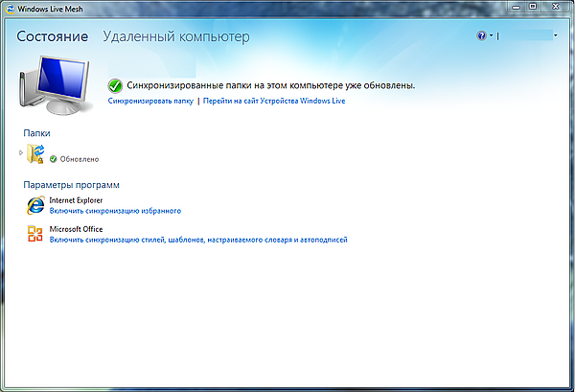Click the purple help question mark icon
The width and height of the screenshot is (575, 392).
481,35
